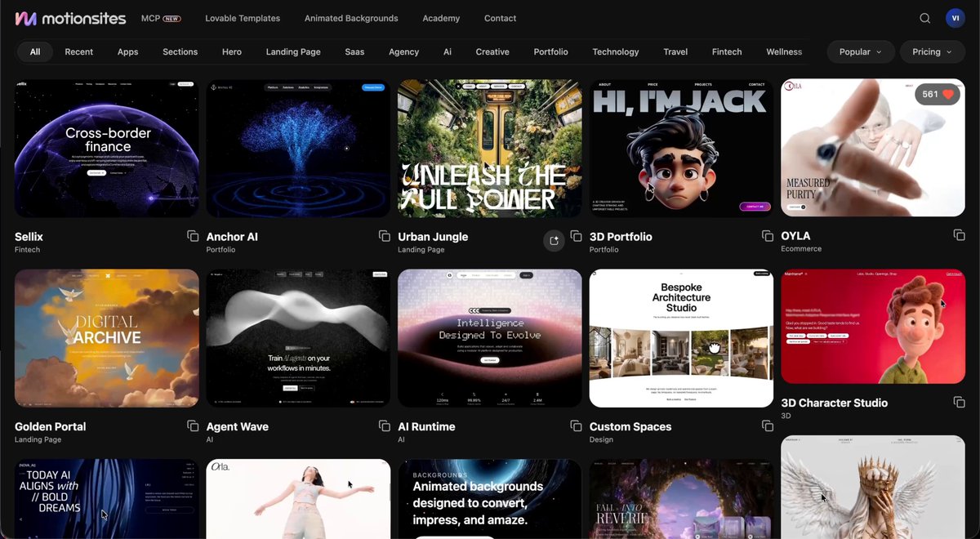Viewport: 980px width, 539px height.
Task: Select the Wellness filter tab
Action: pyautogui.click(x=784, y=51)
